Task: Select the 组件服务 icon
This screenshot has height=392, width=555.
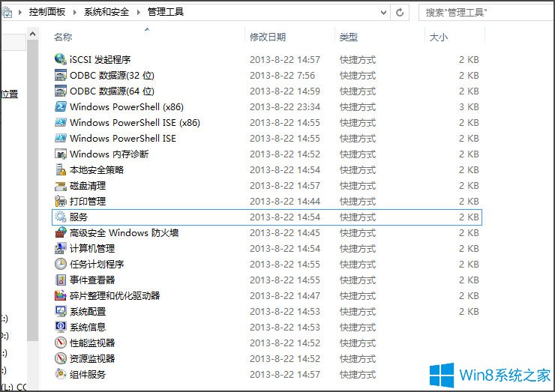Action: point(61,374)
